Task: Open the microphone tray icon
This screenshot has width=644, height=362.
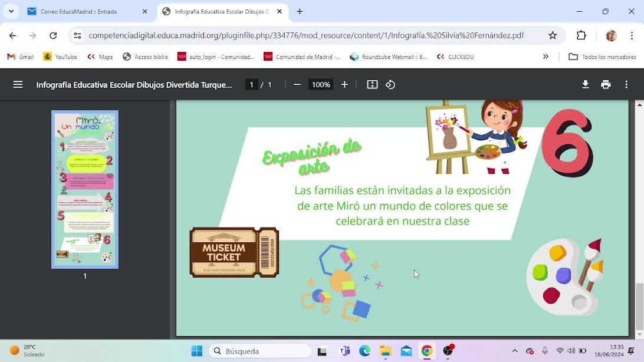Action: click(x=544, y=351)
